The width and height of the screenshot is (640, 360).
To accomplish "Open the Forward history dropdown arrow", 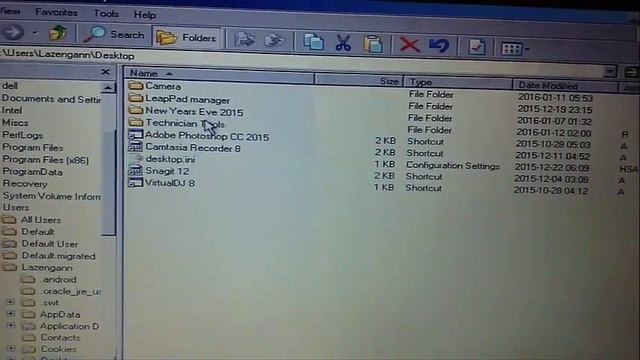I will click(35, 32).
